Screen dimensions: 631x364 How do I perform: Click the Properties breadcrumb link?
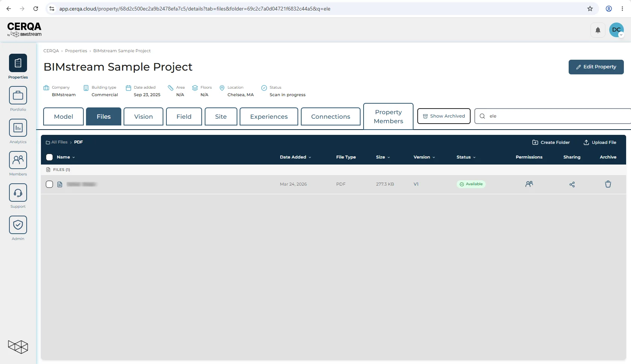coord(76,51)
